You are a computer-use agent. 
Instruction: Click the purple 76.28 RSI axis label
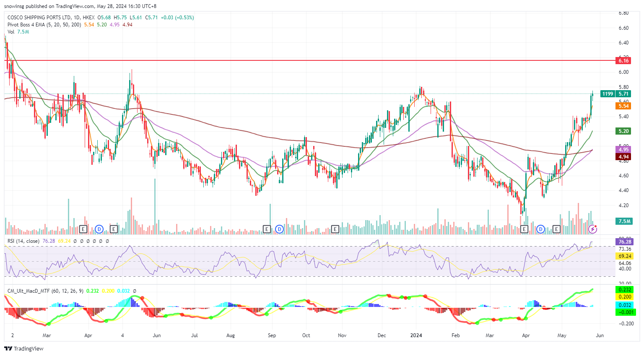click(624, 242)
